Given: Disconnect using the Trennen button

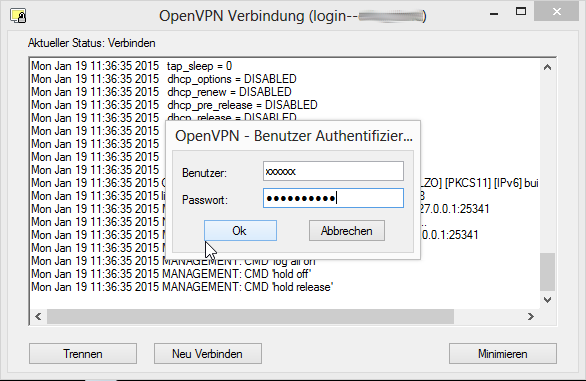Looking at the screenshot, I should click(x=83, y=354).
